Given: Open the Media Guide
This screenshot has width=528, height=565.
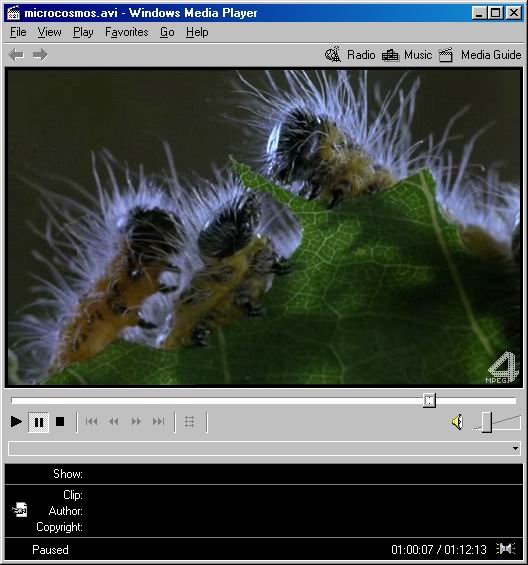Looking at the screenshot, I should click(x=480, y=55).
